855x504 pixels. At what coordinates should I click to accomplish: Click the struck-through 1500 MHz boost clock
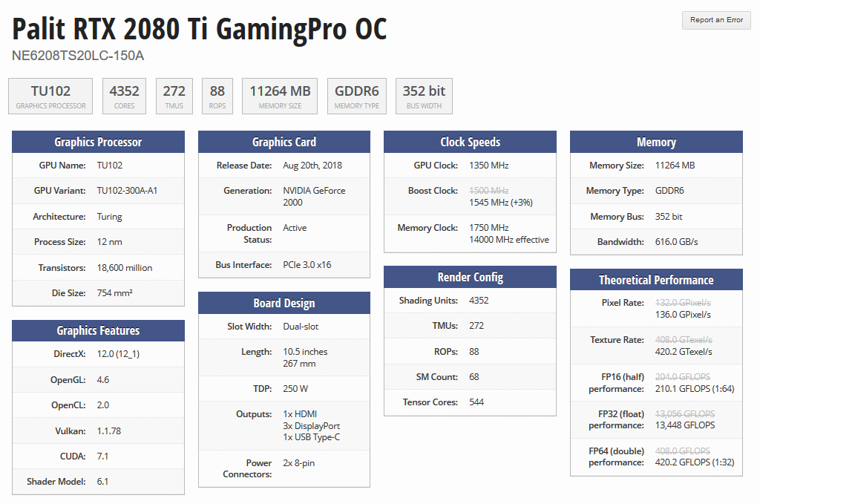[488, 190]
